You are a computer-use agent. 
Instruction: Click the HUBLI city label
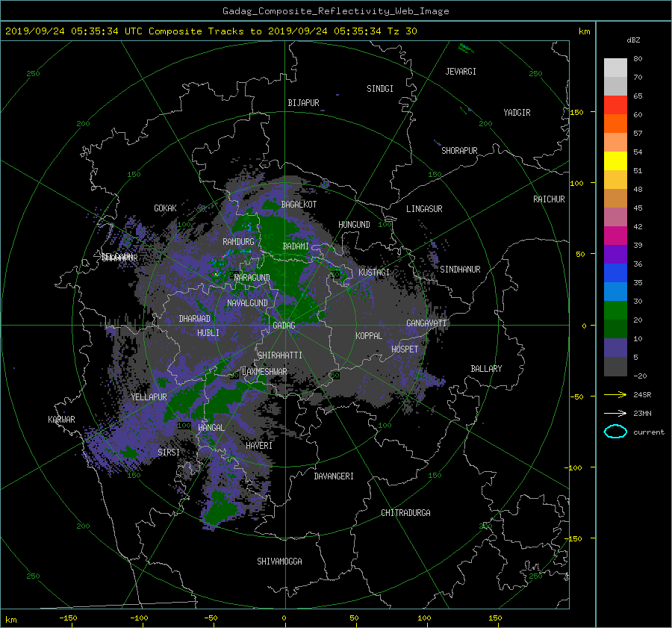tap(208, 332)
